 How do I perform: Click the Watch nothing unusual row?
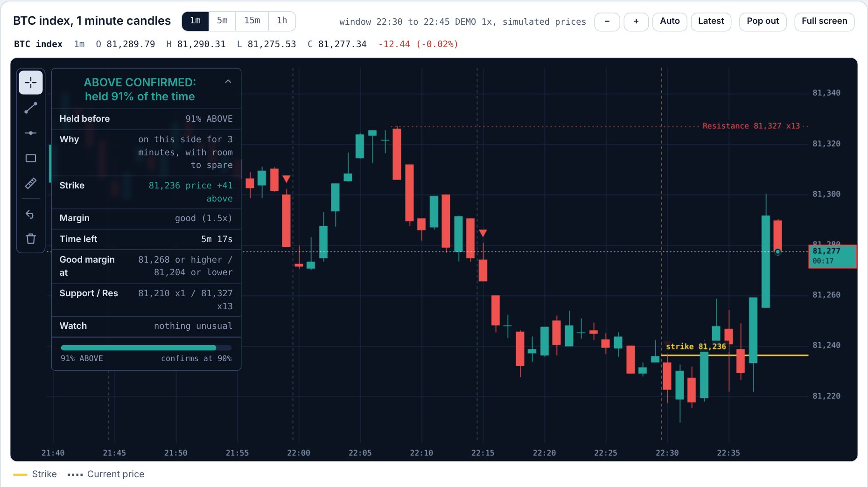coord(146,326)
